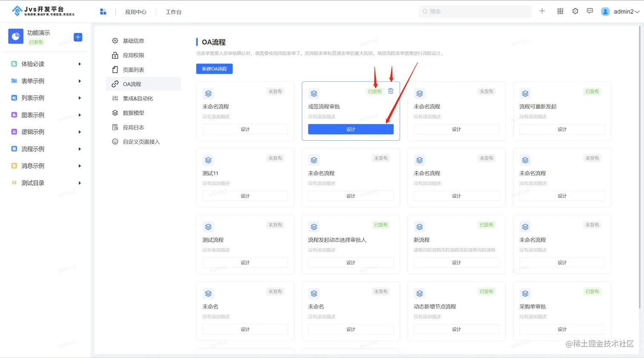Click the 列表示例 sidebar icon

tap(14, 98)
